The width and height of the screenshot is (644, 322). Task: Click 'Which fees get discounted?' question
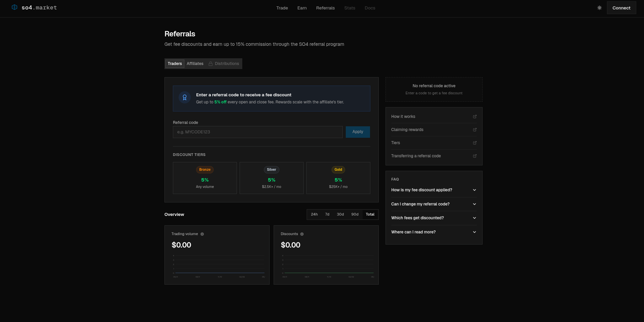pos(418,218)
